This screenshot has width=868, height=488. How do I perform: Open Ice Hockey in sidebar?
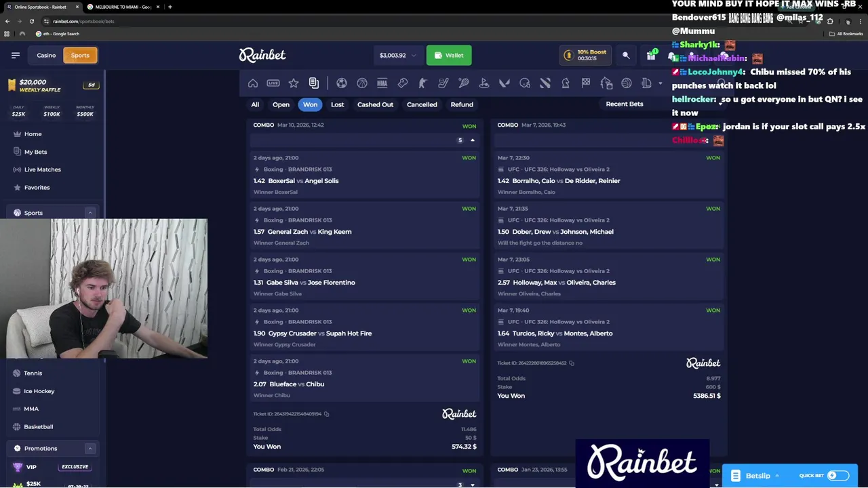[x=39, y=391]
